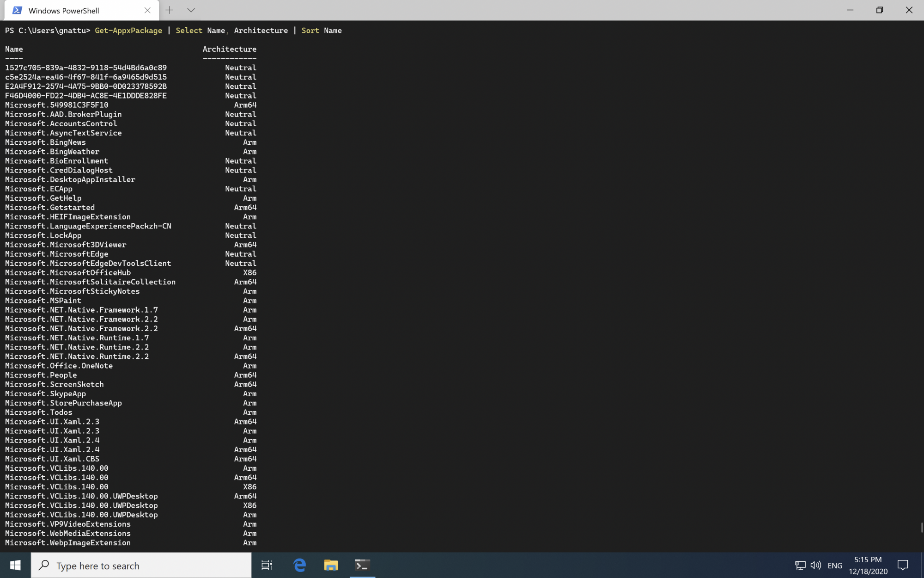
Task: Click on the Microsoft.MicrosoftOfficeHub output line
Action: pyautogui.click(x=68, y=273)
